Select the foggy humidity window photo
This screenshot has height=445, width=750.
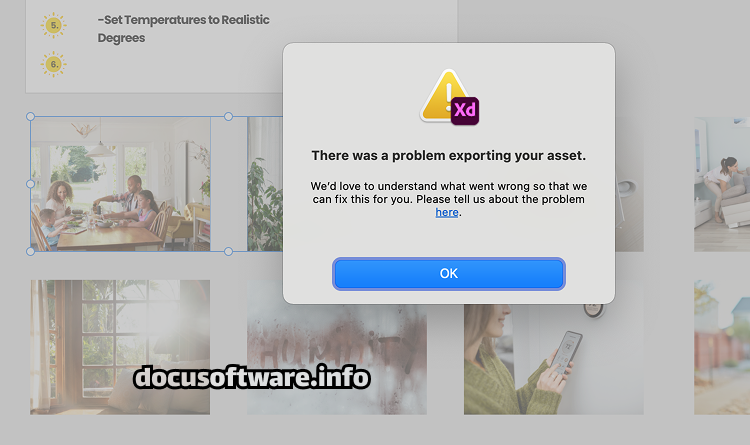tap(337, 359)
